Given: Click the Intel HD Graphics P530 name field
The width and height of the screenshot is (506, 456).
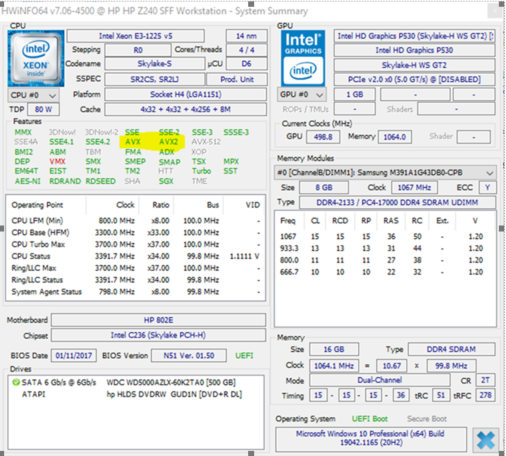Looking at the screenshot, I should 414,50.
